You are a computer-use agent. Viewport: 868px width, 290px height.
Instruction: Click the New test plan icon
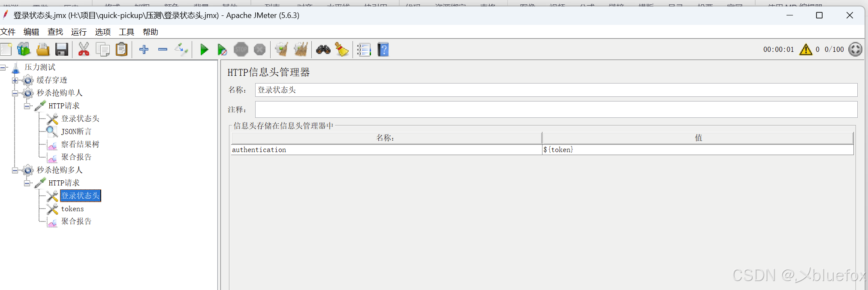point(6,50)
